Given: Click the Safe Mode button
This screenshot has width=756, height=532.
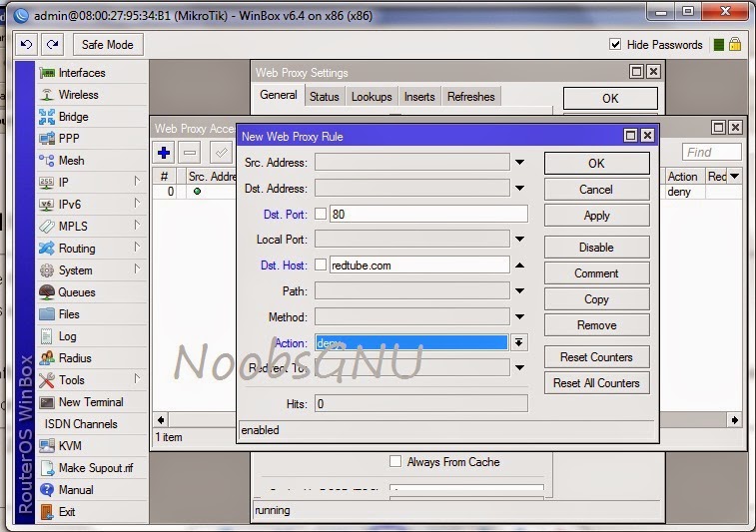Looking at the screenshot, I should 108,45.
